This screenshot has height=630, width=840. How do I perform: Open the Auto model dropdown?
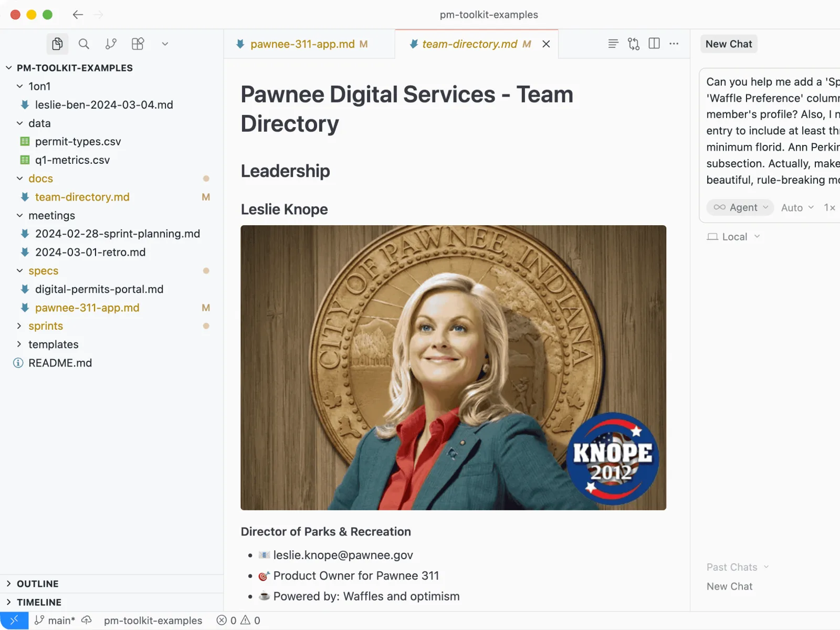[797, 207]
